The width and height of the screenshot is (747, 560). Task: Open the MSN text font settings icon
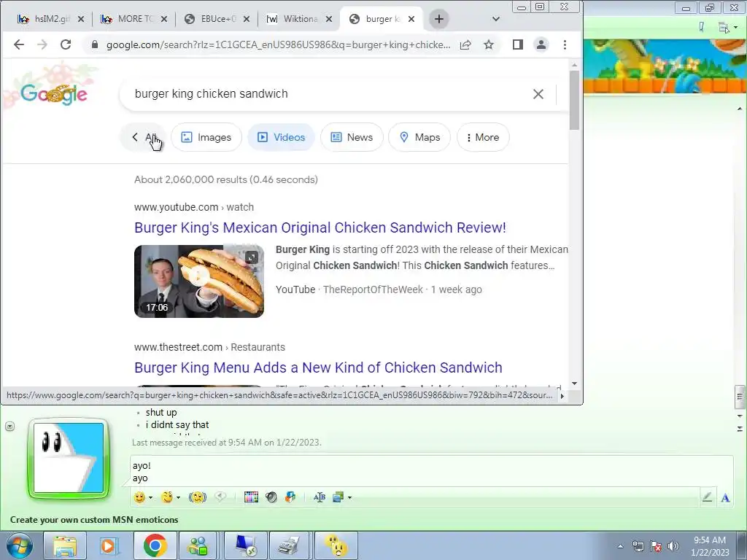coord(320,497)
